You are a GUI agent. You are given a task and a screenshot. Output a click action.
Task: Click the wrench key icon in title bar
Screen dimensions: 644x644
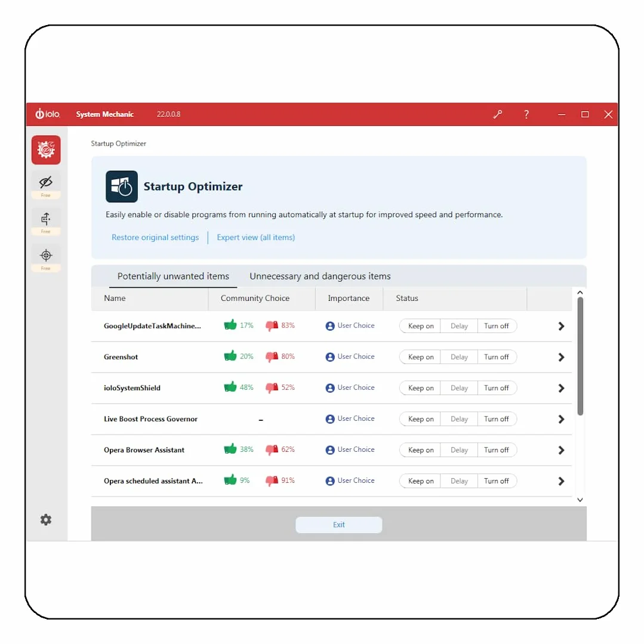coord(498,114)
